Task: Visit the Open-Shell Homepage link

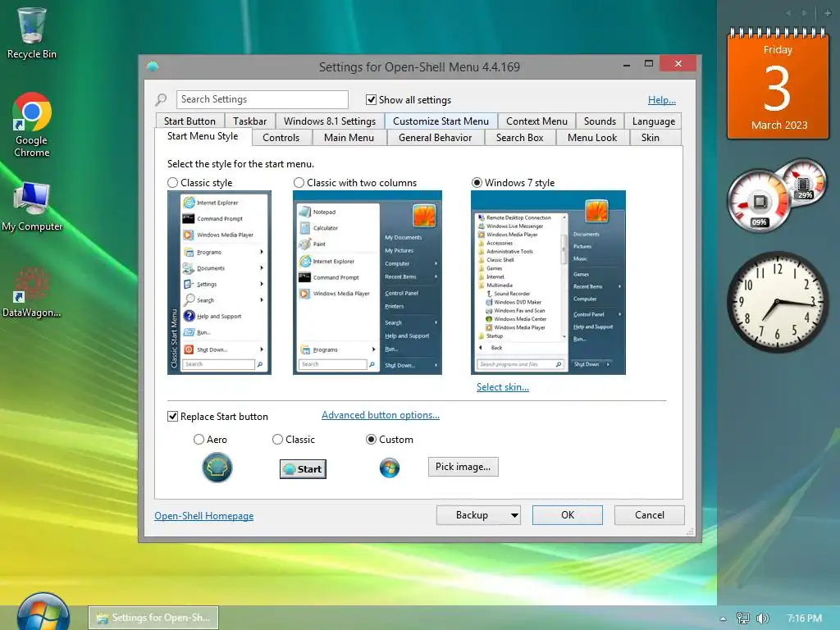Action: (x=204, y=515)
